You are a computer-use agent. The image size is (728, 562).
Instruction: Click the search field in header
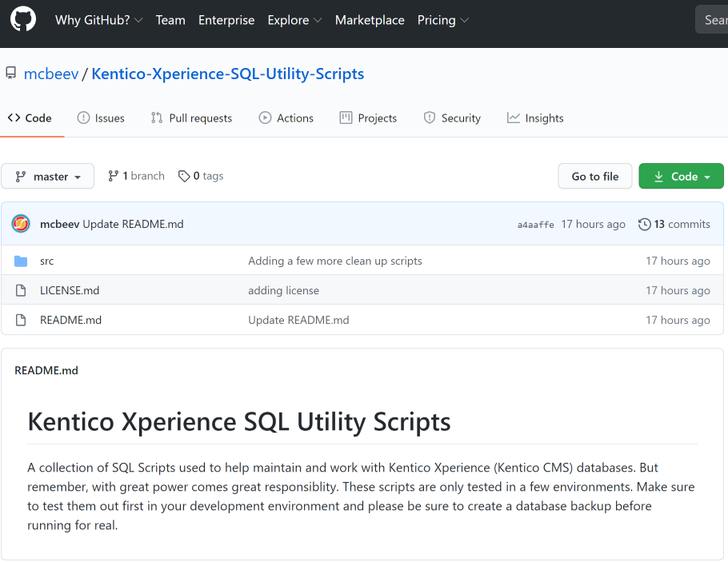[712, 20]
